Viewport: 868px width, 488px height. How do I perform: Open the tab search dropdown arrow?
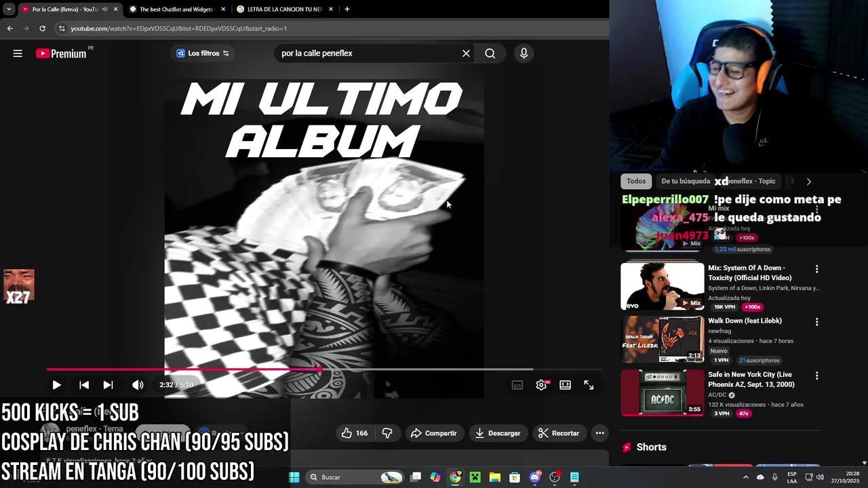[x=8, y=9]
